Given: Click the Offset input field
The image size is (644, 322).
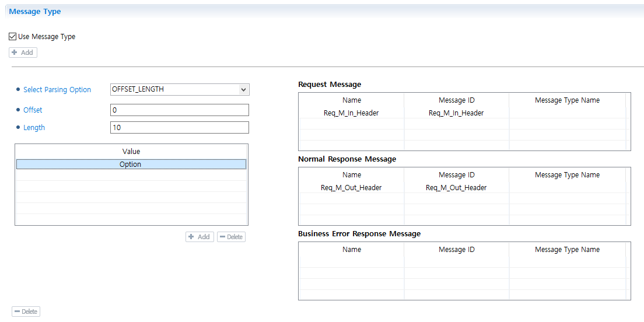Looking at the screenshot, I should click(x=180, y=110).
